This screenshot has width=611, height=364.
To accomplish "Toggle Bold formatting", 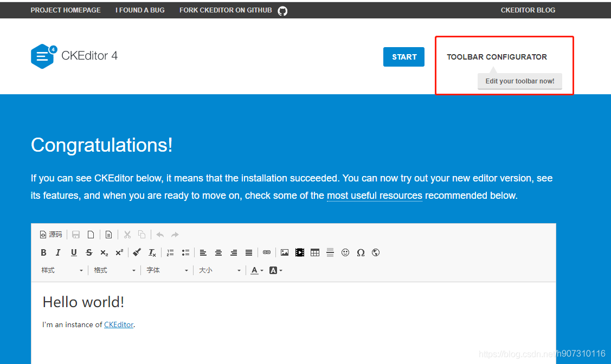I will [43, 252].
